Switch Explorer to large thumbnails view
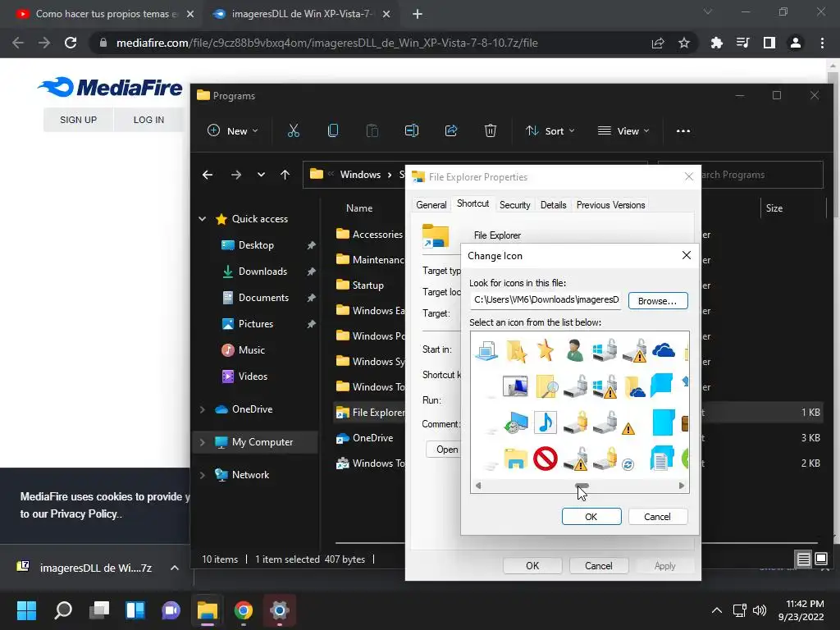This screenshot has width=840, height=630. click(x=820, y=559)
